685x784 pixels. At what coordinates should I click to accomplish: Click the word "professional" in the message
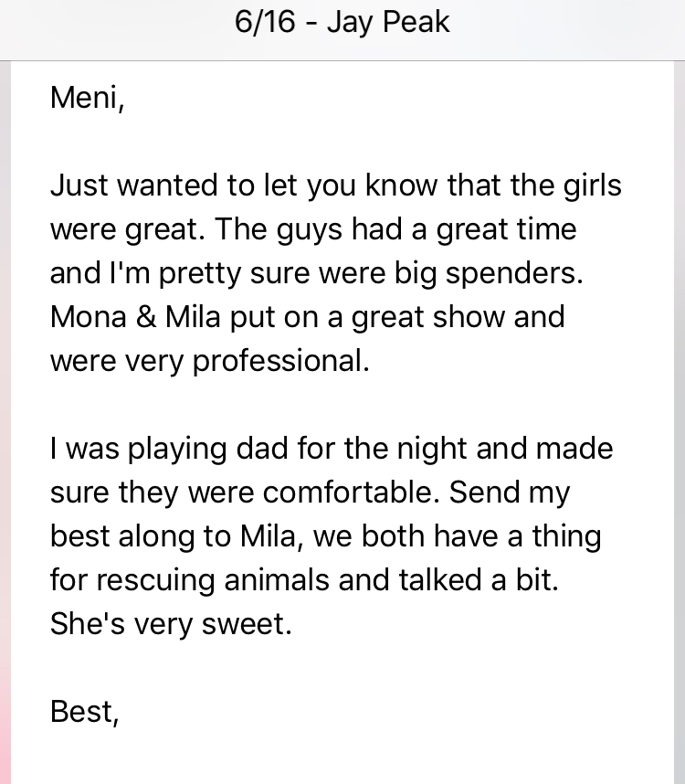tap(279, 361)
